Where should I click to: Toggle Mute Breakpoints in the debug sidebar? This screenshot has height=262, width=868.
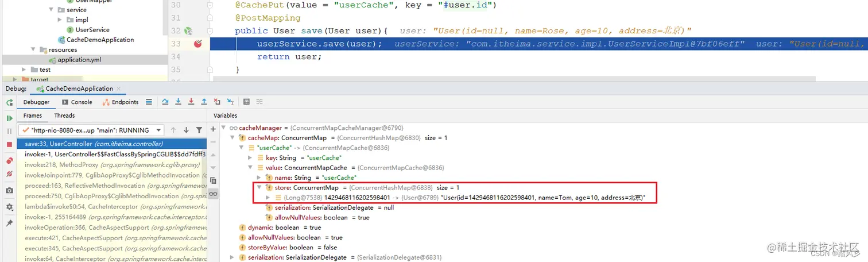pos(9,174)
